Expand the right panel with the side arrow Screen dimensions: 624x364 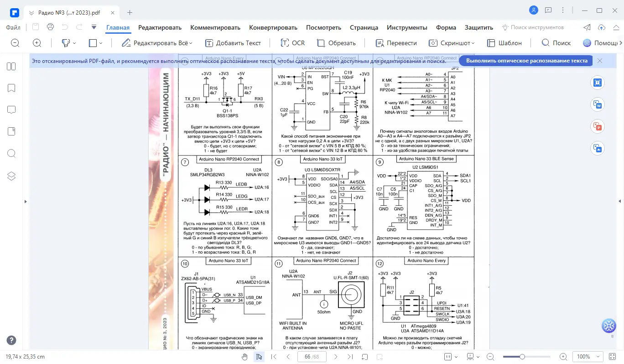(x=620, y=201)
